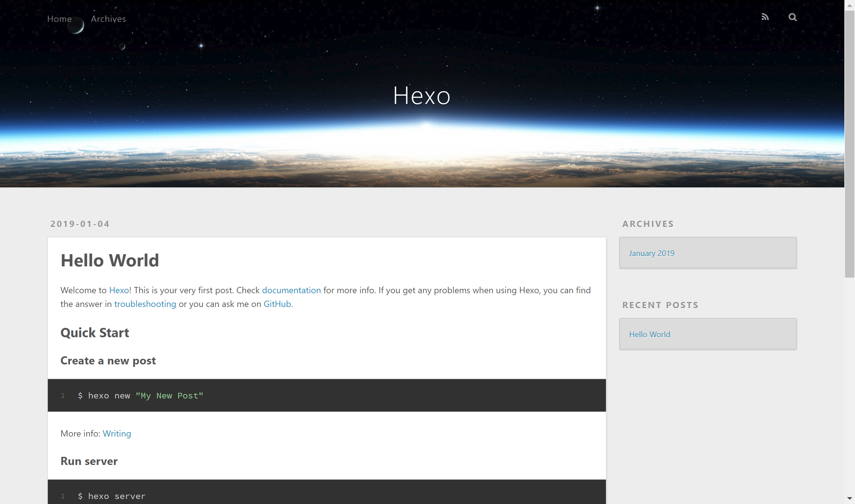Viewport: 855px width, 504px height.
Task: Click the vertical scrollbar thumb
Action: [x=850, y=144]
